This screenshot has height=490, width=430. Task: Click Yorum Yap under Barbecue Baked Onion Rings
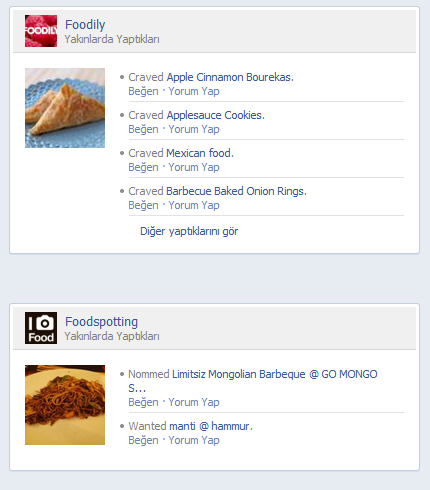(x=194, y=205)
